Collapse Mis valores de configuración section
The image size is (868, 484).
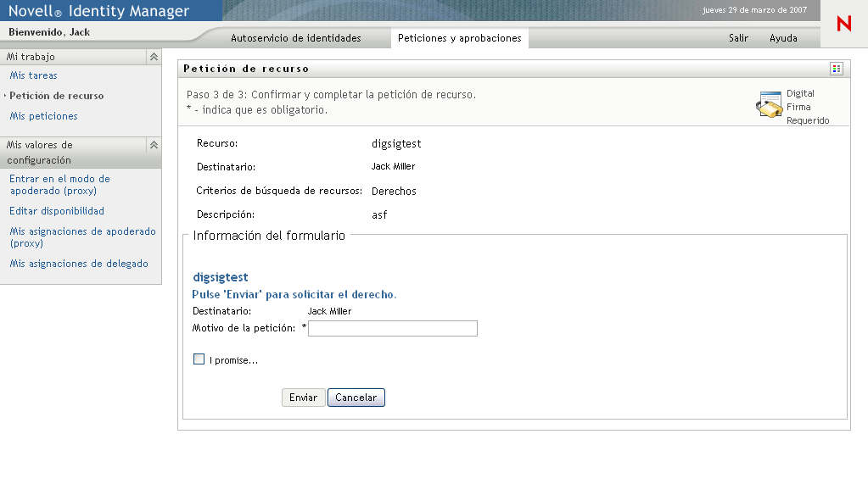pos(154,145)
